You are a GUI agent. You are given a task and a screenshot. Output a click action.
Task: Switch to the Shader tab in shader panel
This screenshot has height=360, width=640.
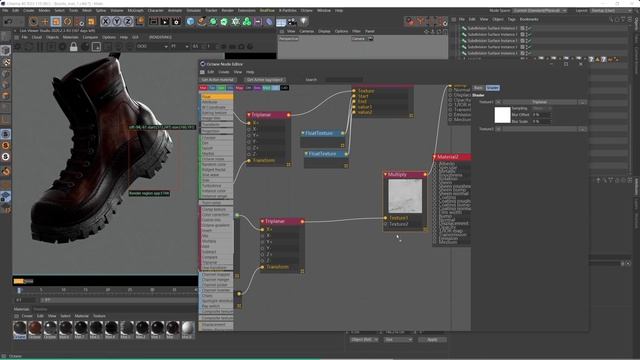(492, 88)
